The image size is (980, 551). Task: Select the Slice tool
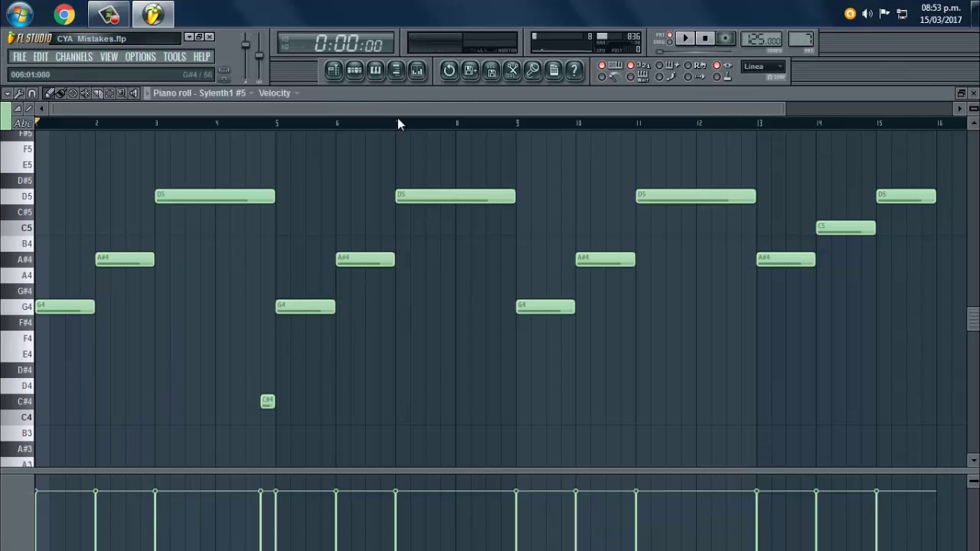pyautogui.click(x=97, y=93)
